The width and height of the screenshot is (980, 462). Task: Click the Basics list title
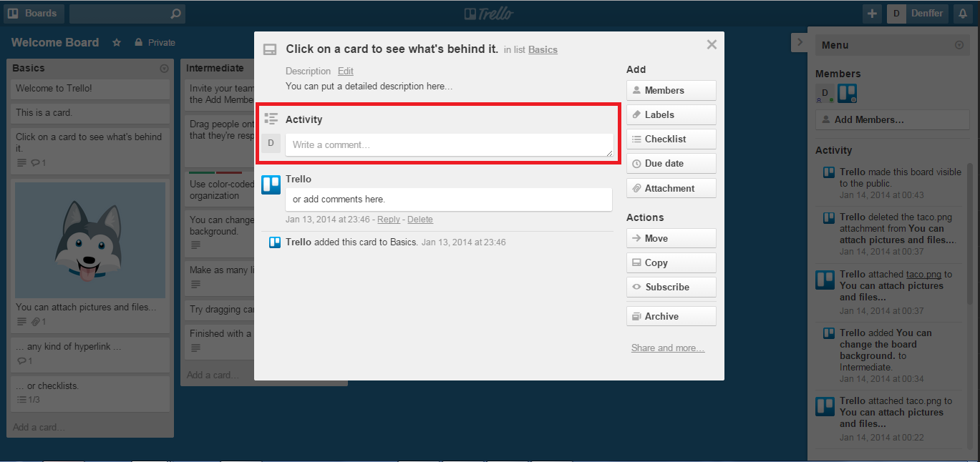29,68
